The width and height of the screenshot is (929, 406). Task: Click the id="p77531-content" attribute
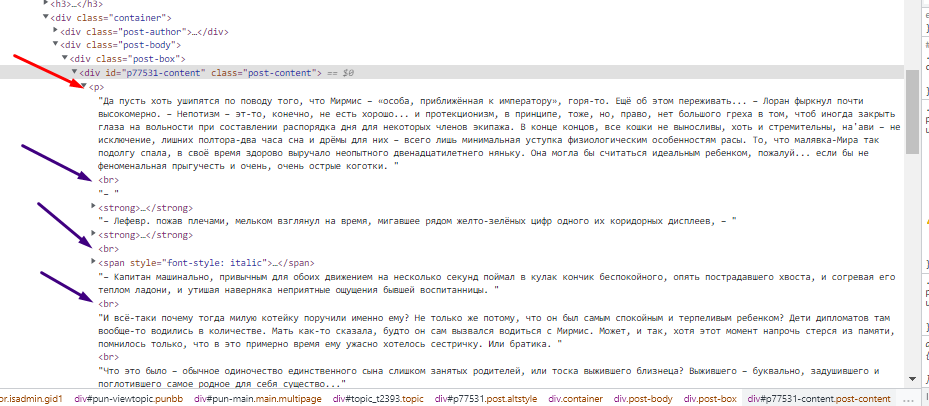pos(154,73)
